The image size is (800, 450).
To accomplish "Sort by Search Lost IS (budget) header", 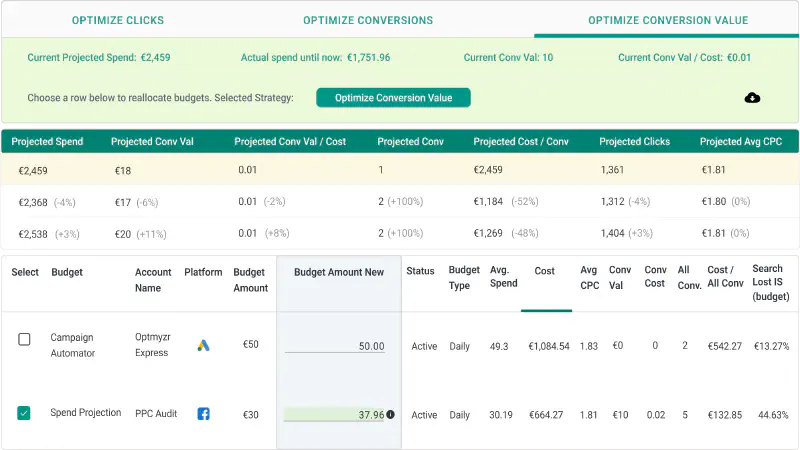I will point(770,282).
